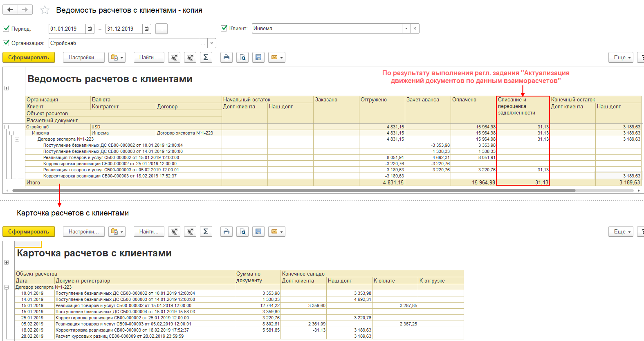The image size is (644, 341).
Task: Collapse all groups in the lower toolbar
Action: tap(174, 232)
